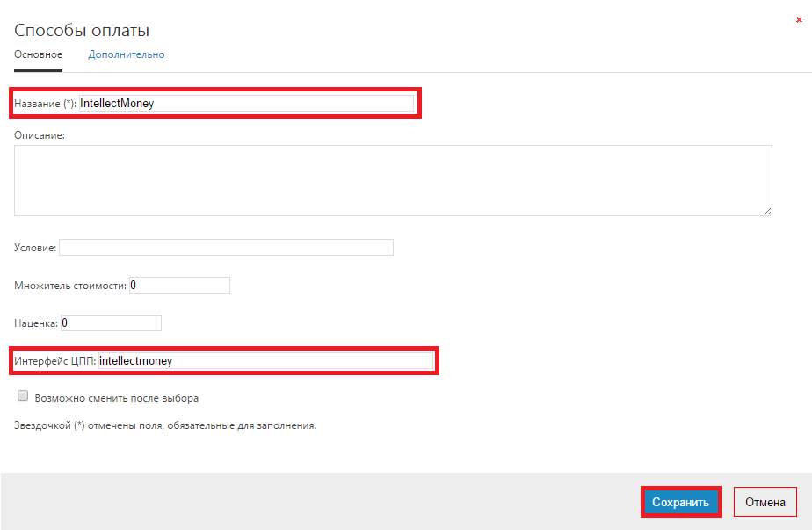Click the Способы оплаты dialog title

(82, 31)
